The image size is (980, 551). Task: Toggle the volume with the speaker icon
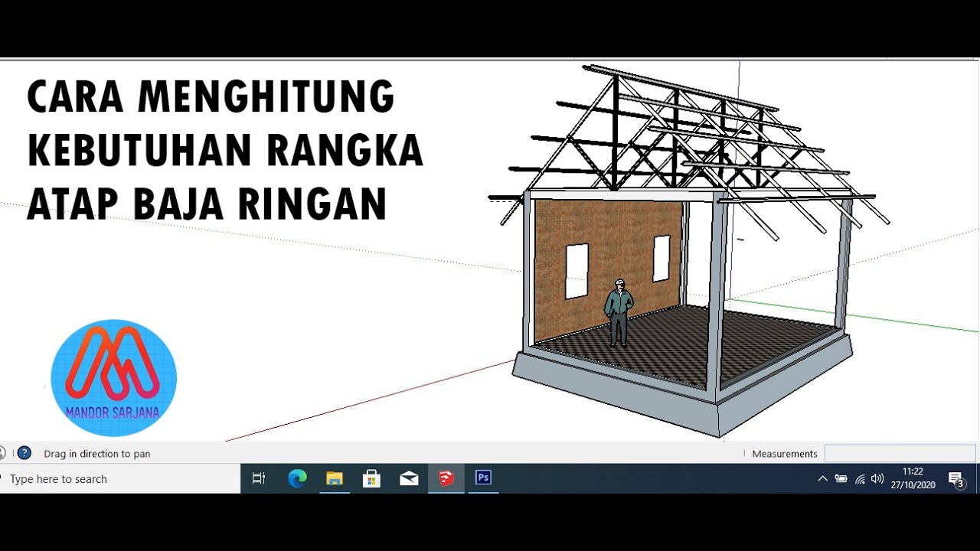(877, 478)
